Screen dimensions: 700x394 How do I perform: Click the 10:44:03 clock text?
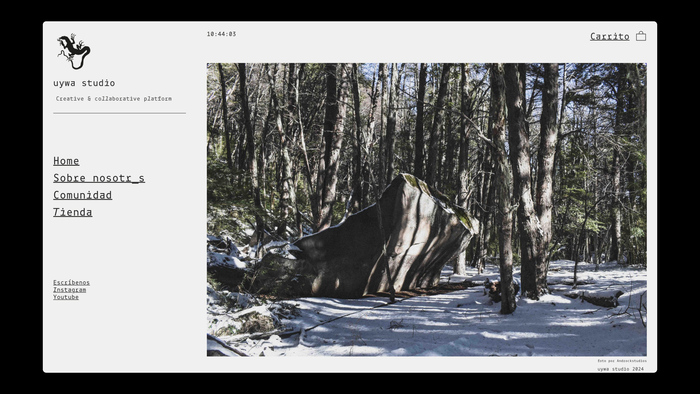point(221,34)
